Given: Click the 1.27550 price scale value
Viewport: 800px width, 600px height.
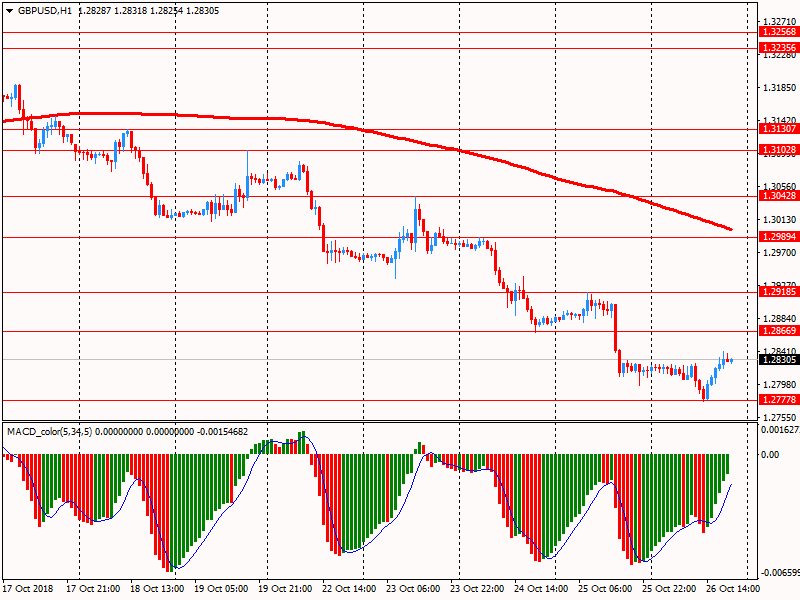Looking at the screenshot, I should (x=780, y=417).
